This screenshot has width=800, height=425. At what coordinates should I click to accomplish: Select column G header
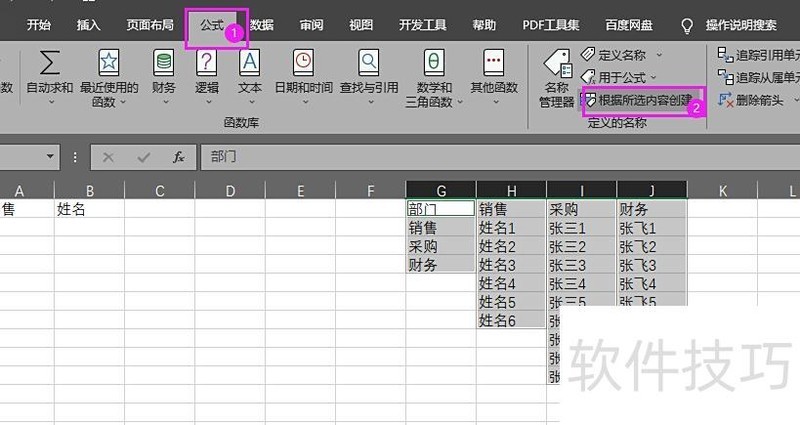[x=441, y=191]
